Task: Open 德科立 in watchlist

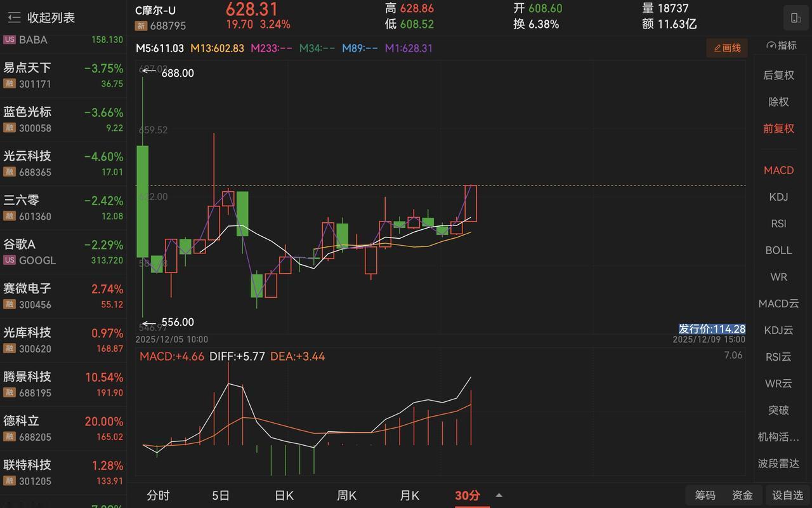Action: point(63,429)
